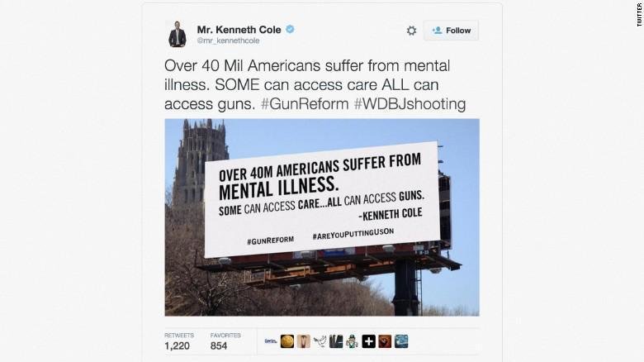The image size is (644, 362).
Task: Open the Mr. Kenneth Cole profile name
Action: 239,30
